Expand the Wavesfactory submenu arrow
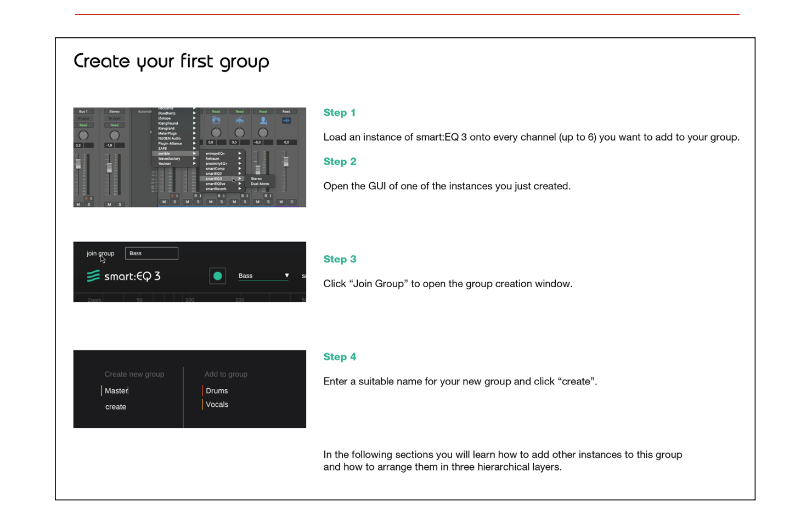Image resolution: width=812 pixels, height=515 pixels. coord(194,159)
